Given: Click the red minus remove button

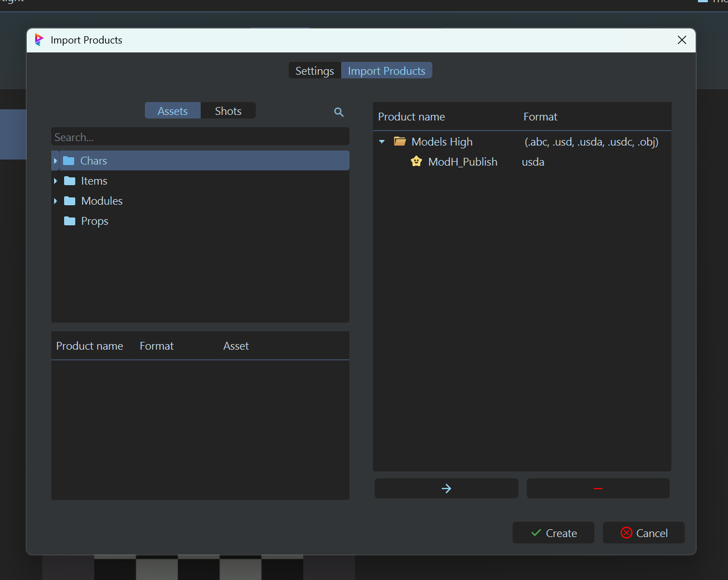Looking at the screenshot, I should [x=598, y=489].
